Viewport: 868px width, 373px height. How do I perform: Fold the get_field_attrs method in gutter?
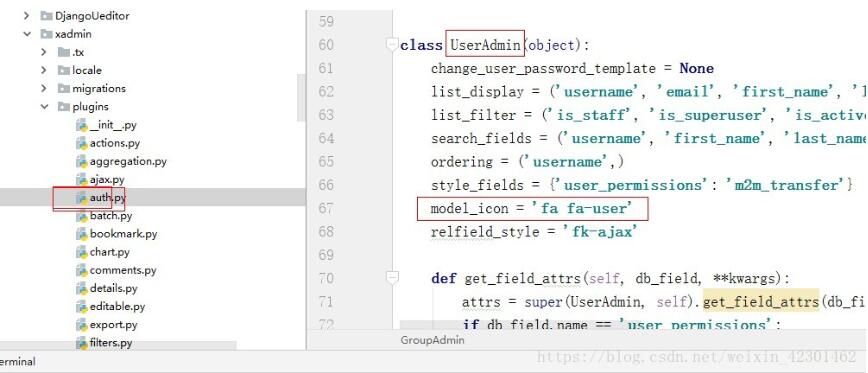392,278
